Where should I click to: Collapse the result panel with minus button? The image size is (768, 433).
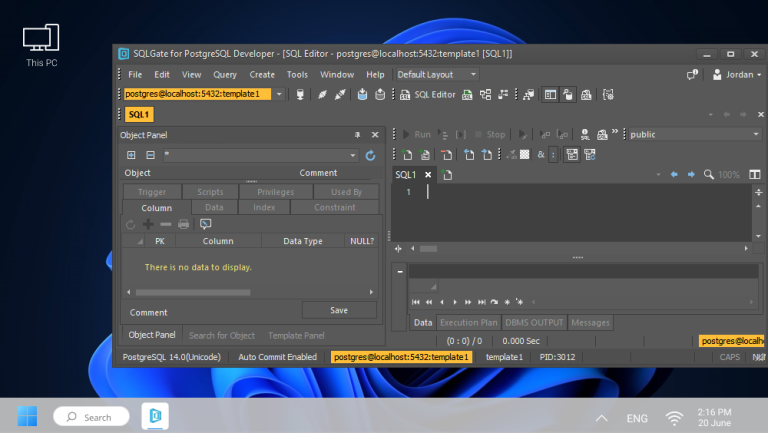(400, 271)
